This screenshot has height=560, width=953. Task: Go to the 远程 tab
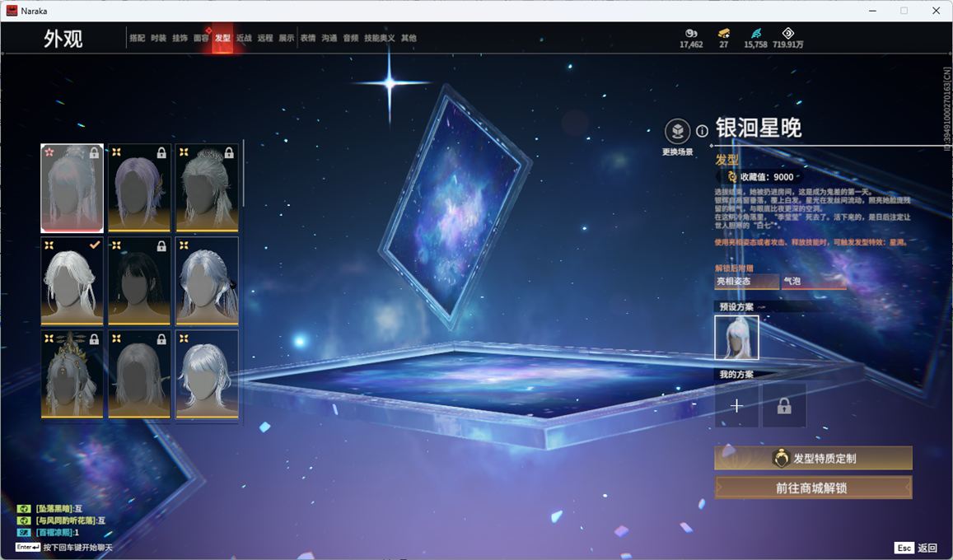(265, 38)
